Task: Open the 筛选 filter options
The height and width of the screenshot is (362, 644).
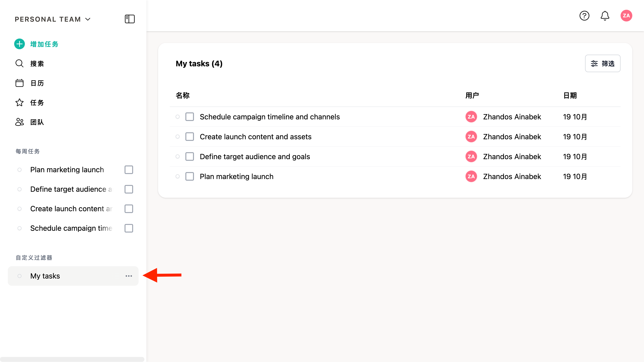Action: 602,63
